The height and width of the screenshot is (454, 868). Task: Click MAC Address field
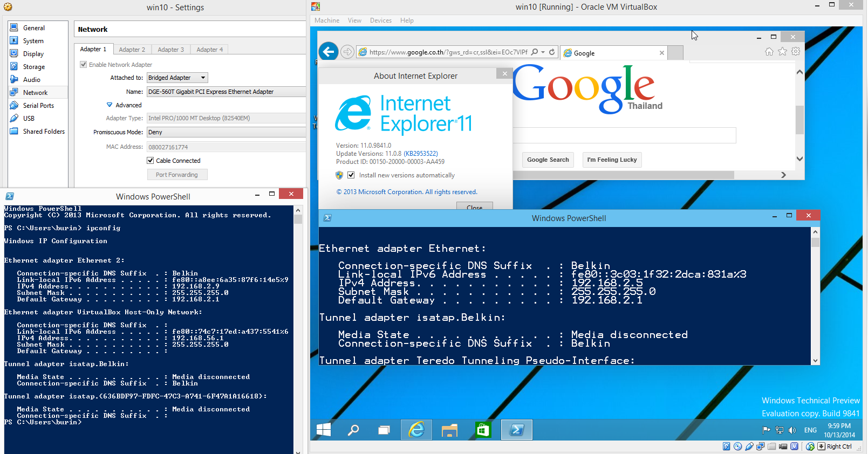[226, 147]
